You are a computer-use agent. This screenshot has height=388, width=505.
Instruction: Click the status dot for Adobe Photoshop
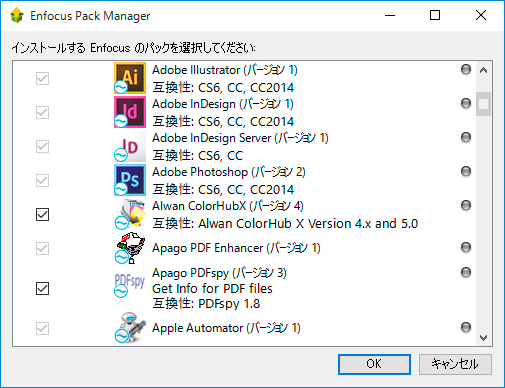tap(466, 171)
